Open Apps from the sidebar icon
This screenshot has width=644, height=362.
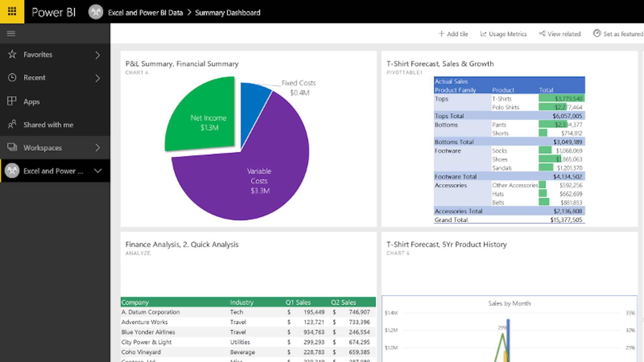pos(12,101)
